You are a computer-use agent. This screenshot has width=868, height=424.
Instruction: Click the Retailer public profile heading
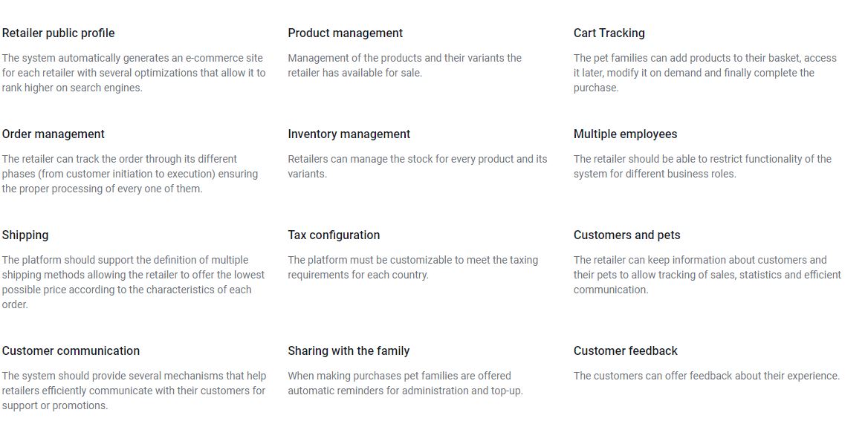tap(58, 33)
